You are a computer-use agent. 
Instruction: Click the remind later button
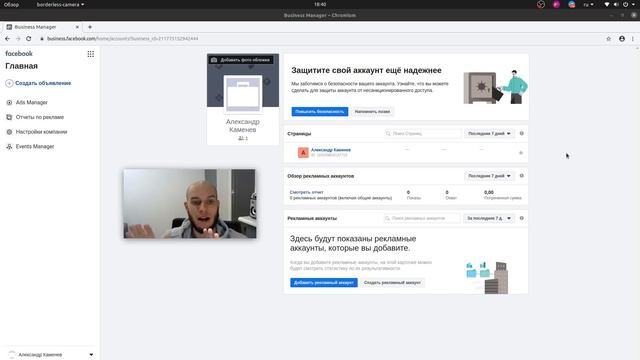pos(372,111)
